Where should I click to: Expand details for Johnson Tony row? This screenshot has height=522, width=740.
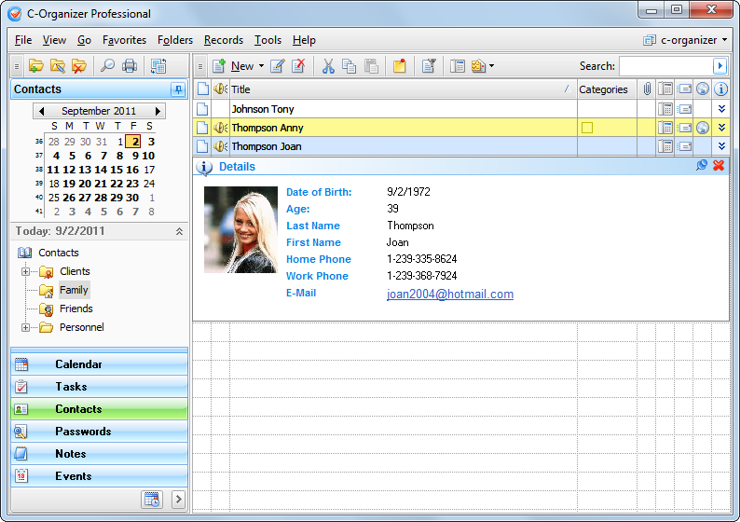coord(721,109)
